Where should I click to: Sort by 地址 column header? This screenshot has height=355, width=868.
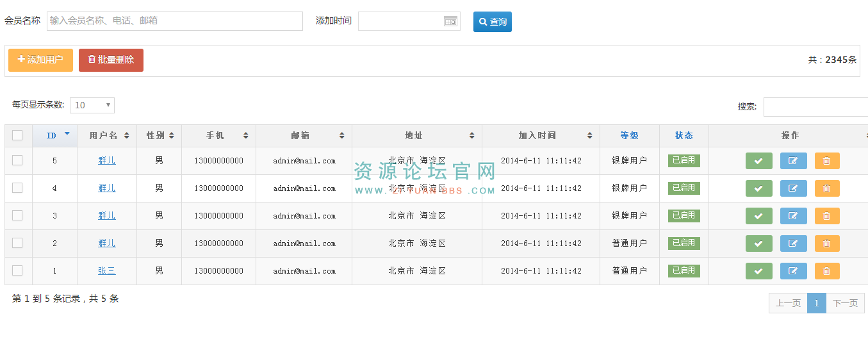417,136
